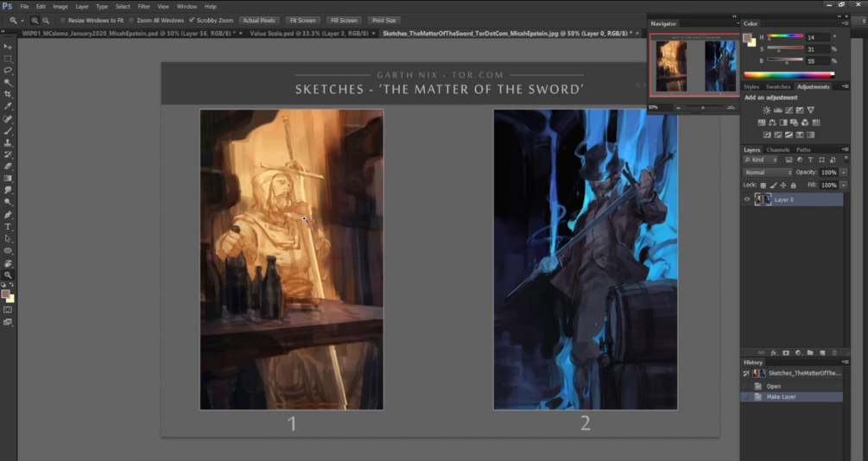This screenshot has height=461, width=868.
Task: Change screen mode icon in toolbox
Action: (x=8, y=322)
